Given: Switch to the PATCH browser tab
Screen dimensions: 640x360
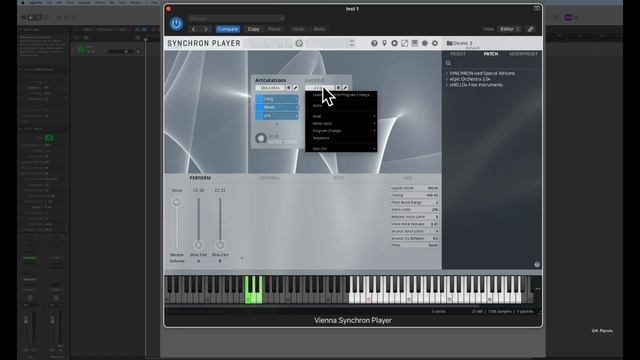Looking at the screenshot, I should pyautogui.click(x=491, y=54).
